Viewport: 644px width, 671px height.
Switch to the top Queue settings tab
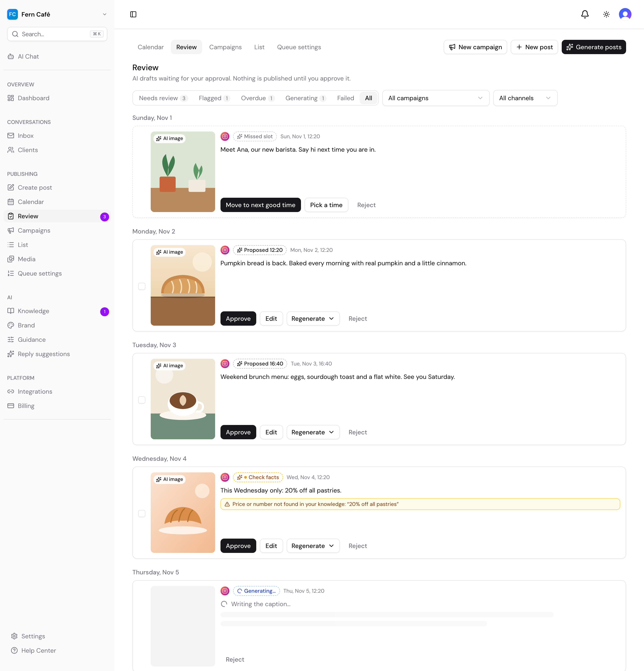299,47
